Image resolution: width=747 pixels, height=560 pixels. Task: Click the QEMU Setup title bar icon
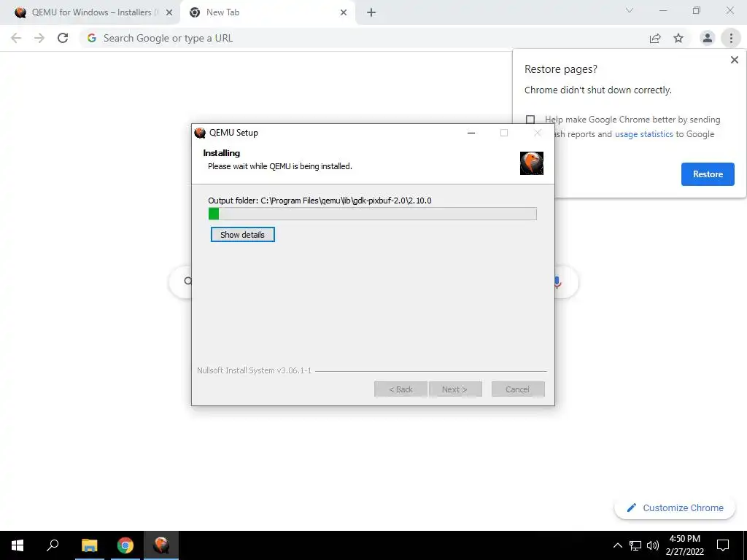coord(200,133)
